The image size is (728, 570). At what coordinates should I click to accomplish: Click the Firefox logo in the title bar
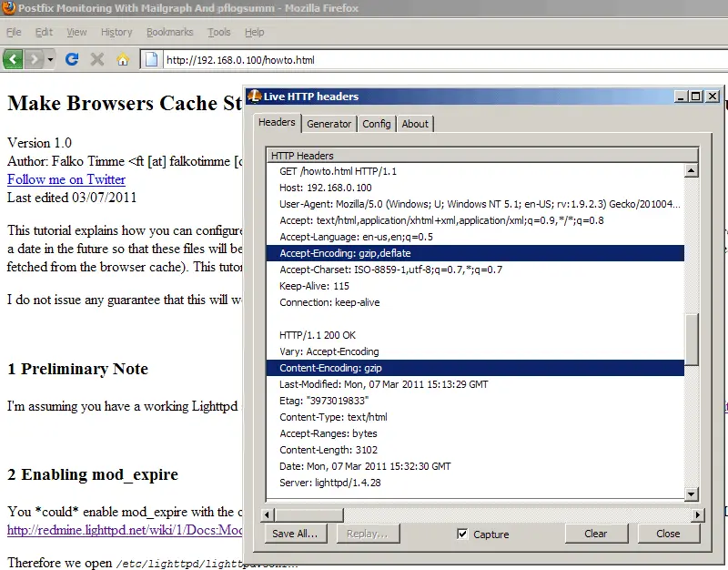(x=9, y=8)
